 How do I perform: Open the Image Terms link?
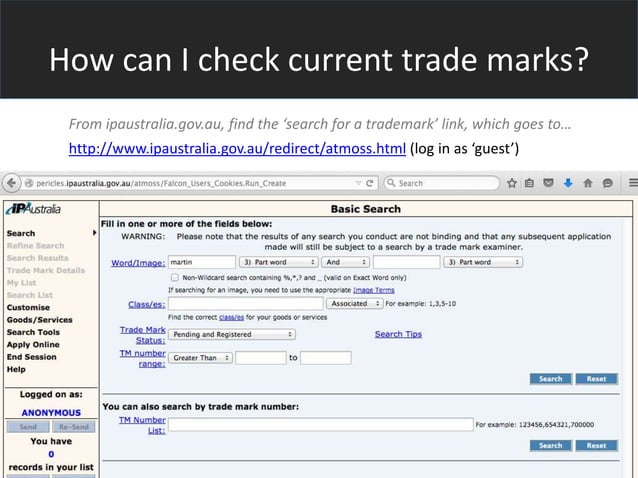[374, 290]
